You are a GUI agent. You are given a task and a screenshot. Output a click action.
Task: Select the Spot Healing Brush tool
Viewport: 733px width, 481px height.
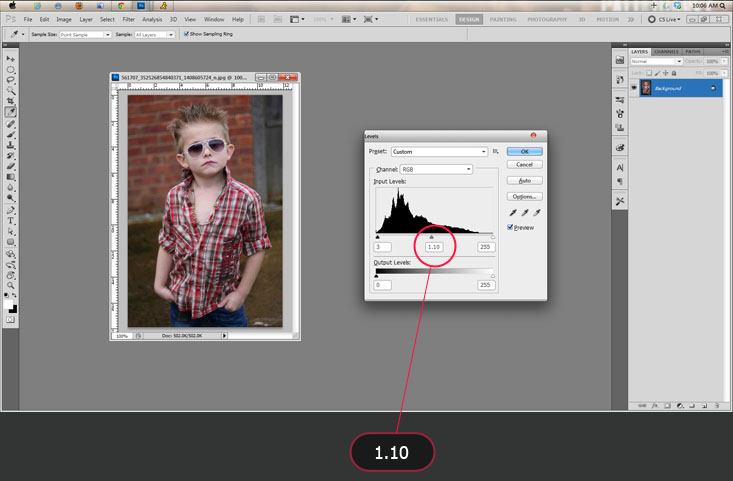tap(10, 124)
